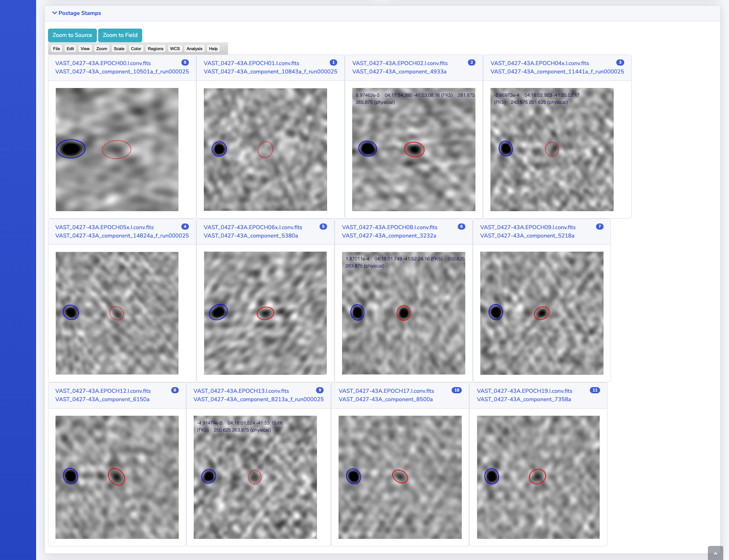Open the Regions menu
Screen dimensions: 729x560
point(155,49)
